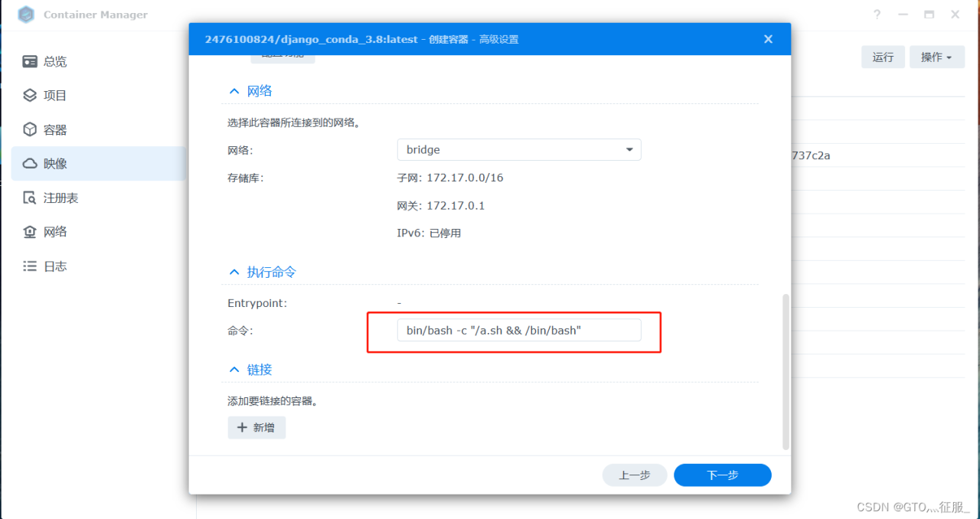This screenshot has width=980, height=519.
Task: Click the Container Manager app logo icon
Action: tap(26, 15)
